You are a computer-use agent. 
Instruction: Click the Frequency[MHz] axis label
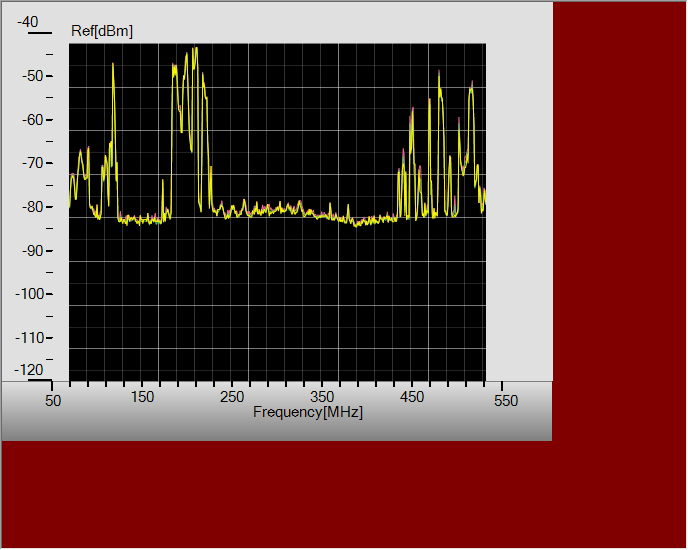click(x=308, y=412)
